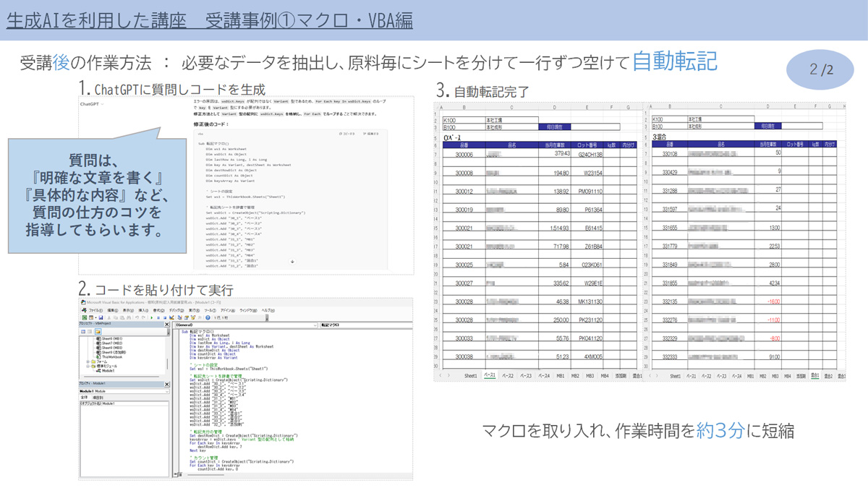Viewport: 868px width, 488px height.
Task: Click the Toggle Folders icon in the Project pane
Action: 98,332
